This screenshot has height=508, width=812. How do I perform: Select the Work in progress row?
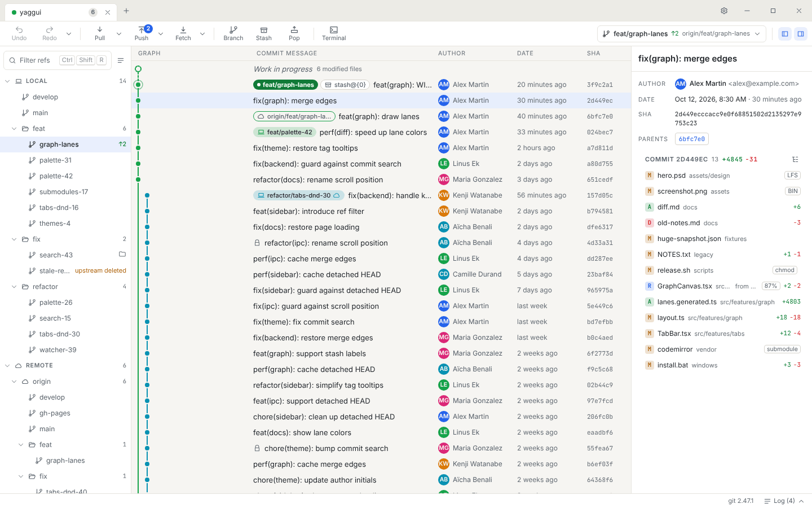tap(381, 69)
